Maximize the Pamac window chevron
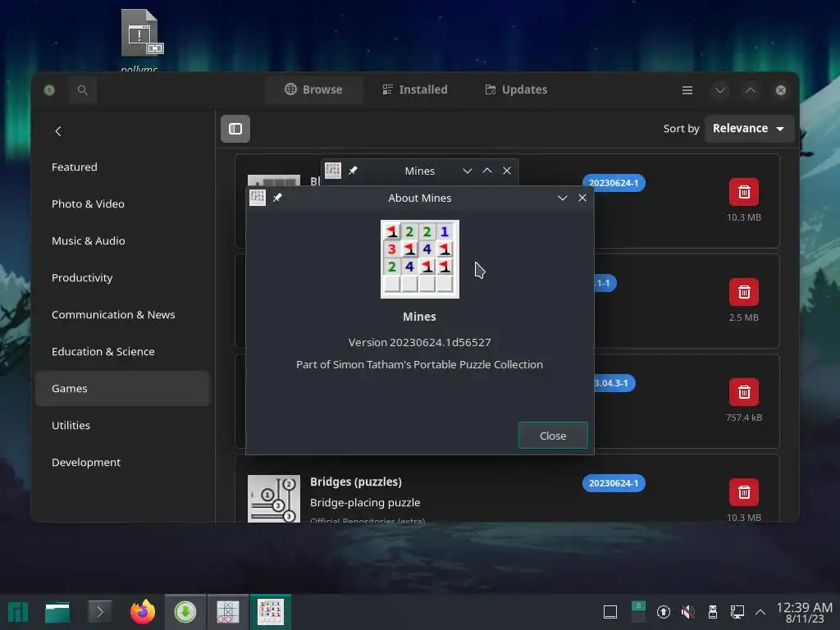The height and width of the screenshot is (630, 840). pos(751,90)
